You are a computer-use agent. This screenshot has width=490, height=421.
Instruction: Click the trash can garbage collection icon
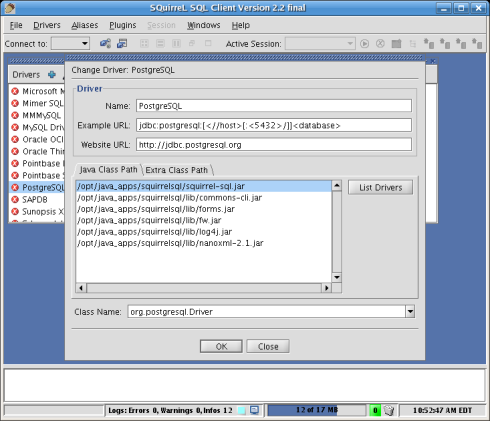[389, 410]
